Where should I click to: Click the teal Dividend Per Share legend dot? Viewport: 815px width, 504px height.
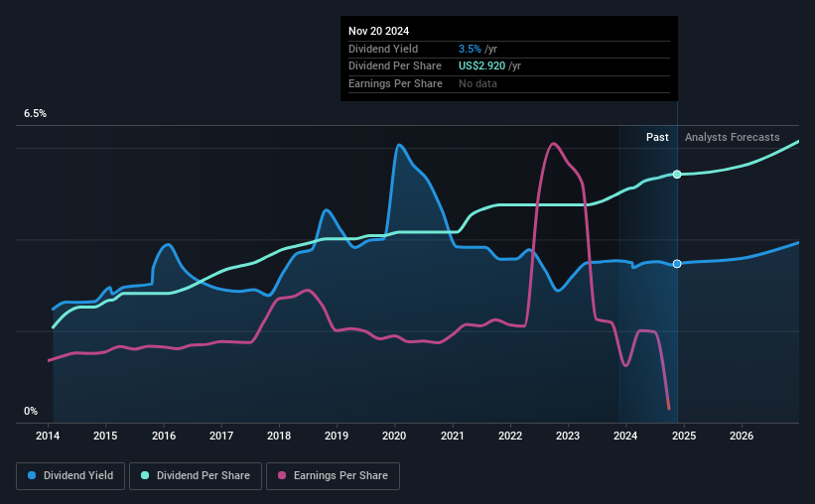point(145,475)
